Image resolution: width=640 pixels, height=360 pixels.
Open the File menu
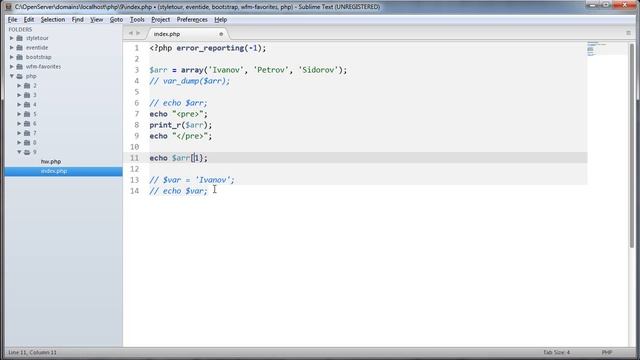(x=13, y=20)
